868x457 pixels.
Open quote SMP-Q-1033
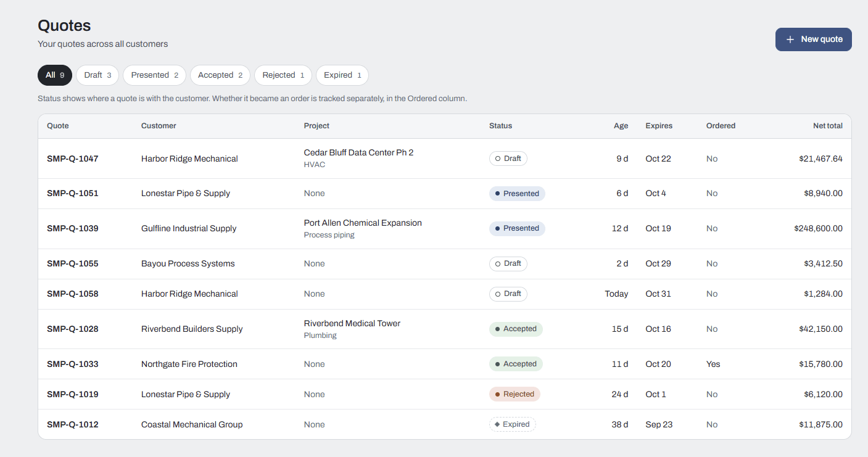click(x=73, y=364)
